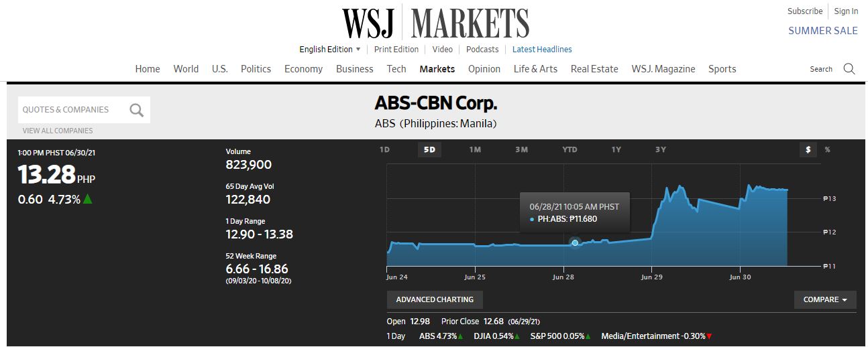Open the World section

point(186,69)
